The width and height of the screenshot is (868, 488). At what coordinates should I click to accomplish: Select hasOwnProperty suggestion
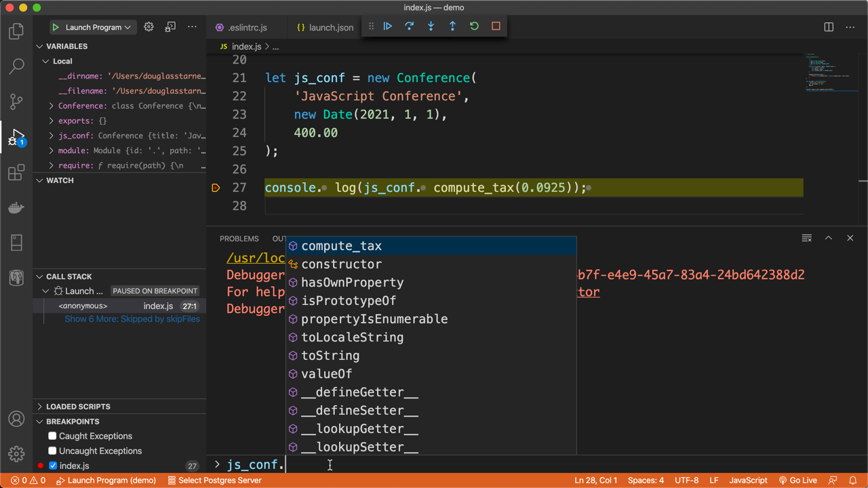431,283
